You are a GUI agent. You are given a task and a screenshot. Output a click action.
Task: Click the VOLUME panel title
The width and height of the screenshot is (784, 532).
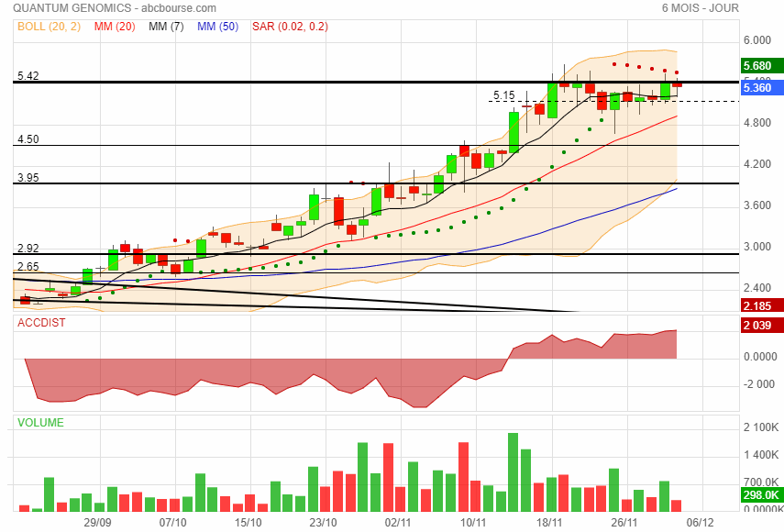[40, 423]
